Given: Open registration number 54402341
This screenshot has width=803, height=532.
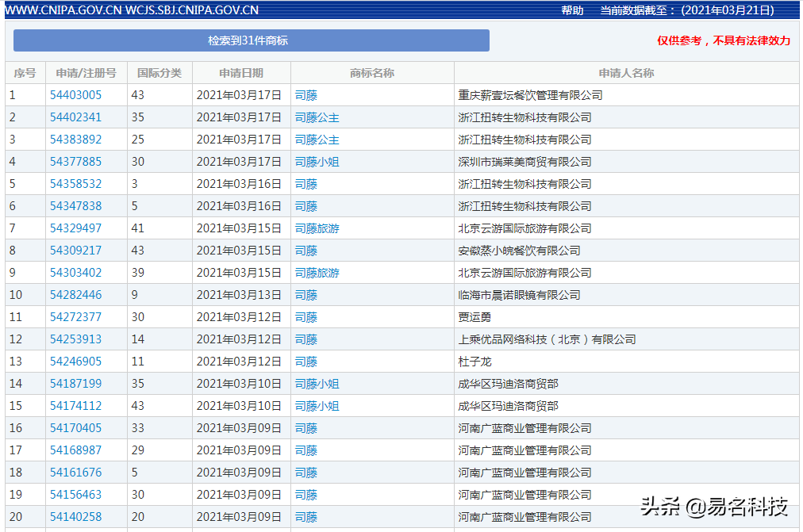Looking at the screenshot, I should [75, 117].
